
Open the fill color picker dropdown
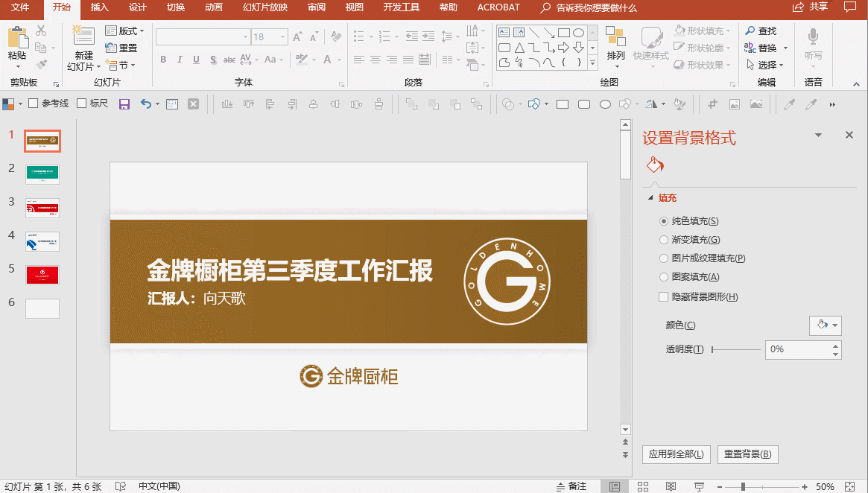826,325
